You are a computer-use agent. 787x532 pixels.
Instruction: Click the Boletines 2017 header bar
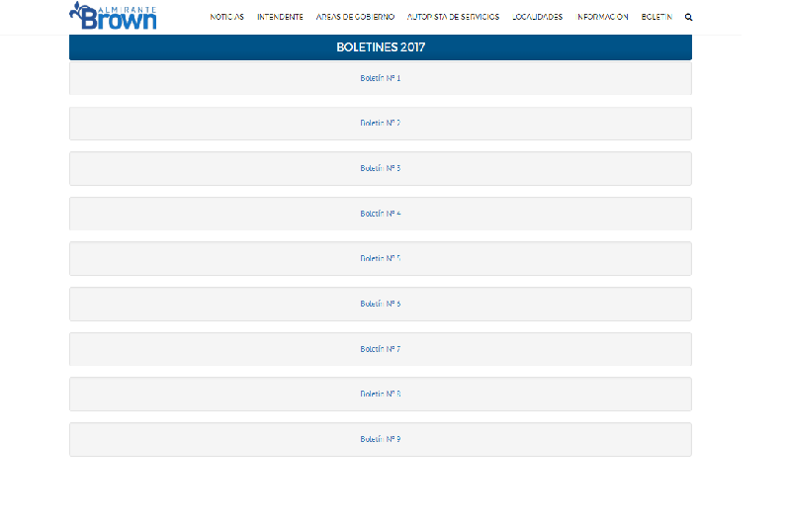point(381,47)
